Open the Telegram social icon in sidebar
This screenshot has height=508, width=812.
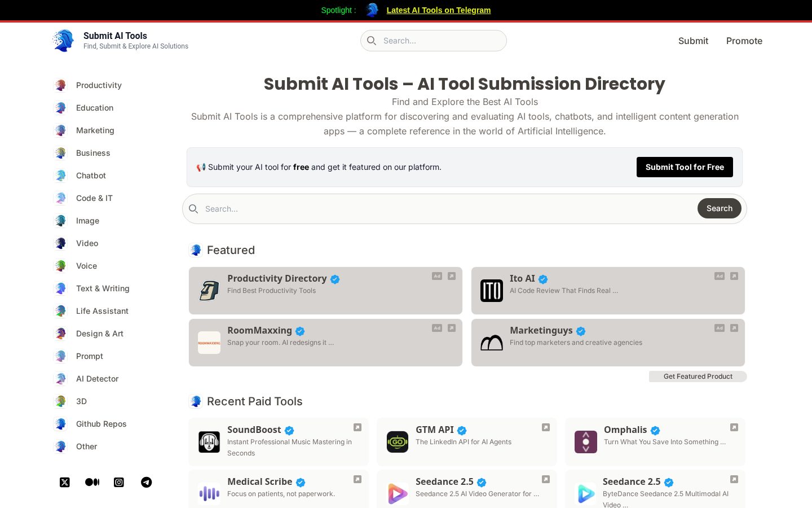(146, 482)
